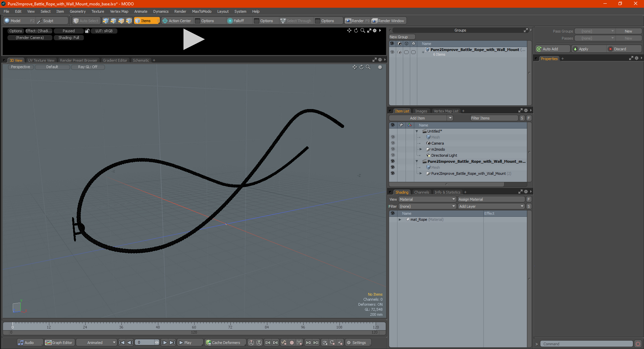Screen dimensions: 644x349
Task: Select Vertices selection mode icon
Action: click(106, 21)
